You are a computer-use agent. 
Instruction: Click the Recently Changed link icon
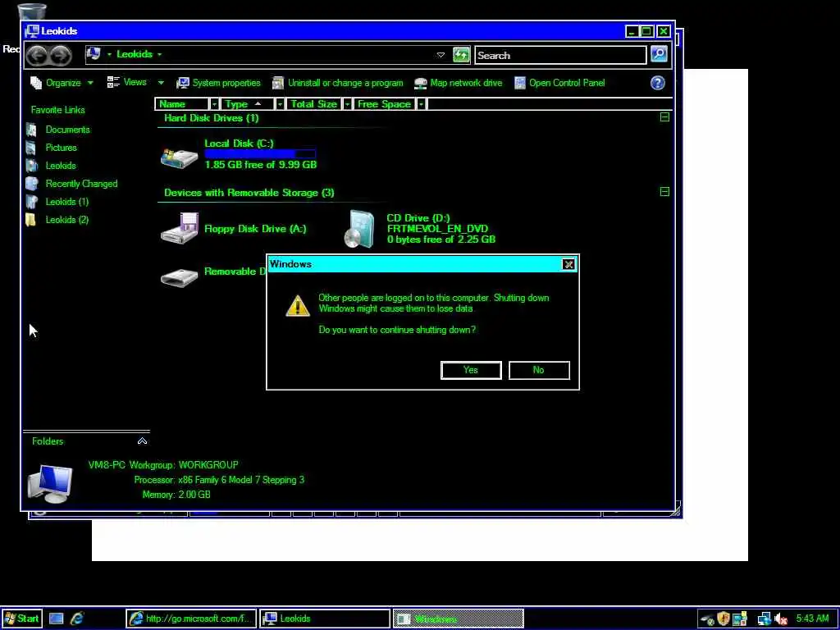[32, 184]
